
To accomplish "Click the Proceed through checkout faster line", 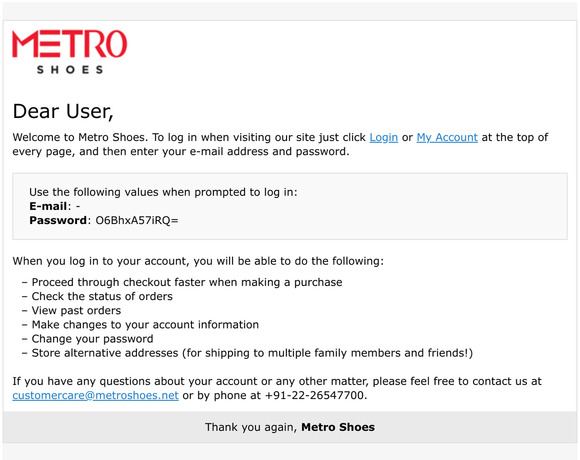I will 182,283.
